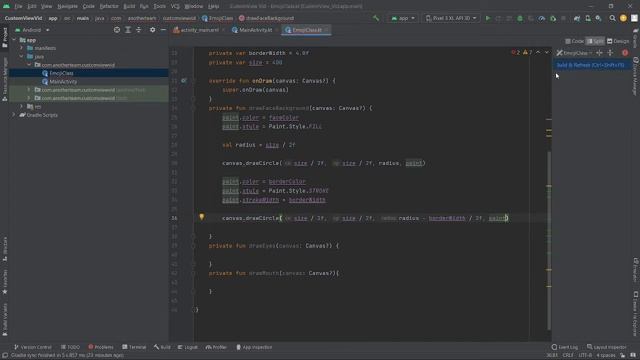Collapse the app module tree node
The image size is (640, 360).
pos(14,40)
